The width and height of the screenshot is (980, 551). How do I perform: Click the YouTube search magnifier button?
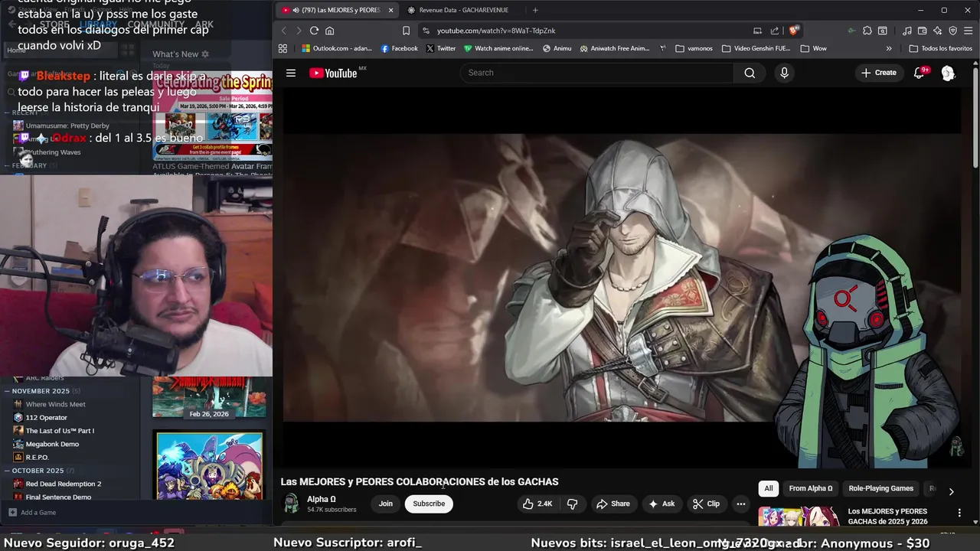click(750, 73)
